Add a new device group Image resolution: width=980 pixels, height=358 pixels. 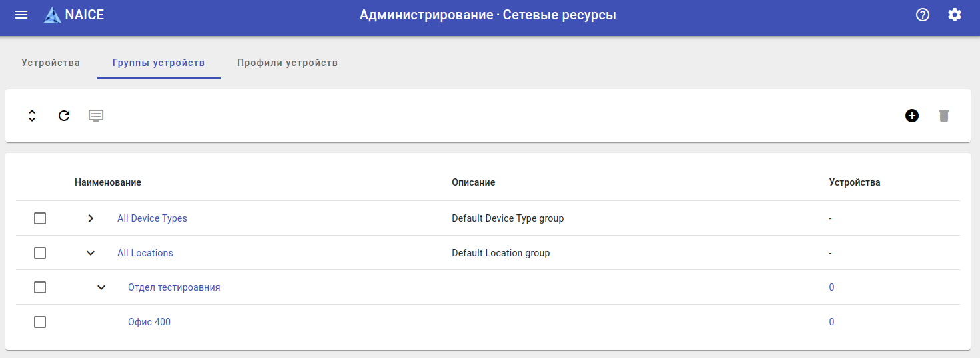point(912,116)
